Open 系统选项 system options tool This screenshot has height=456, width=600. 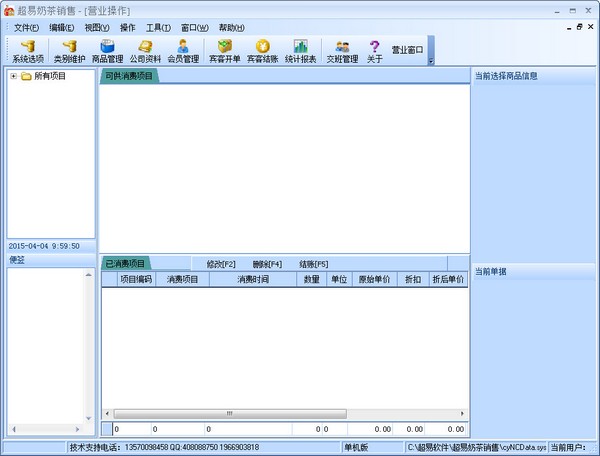pyautogui.click(x=28, y=51)
